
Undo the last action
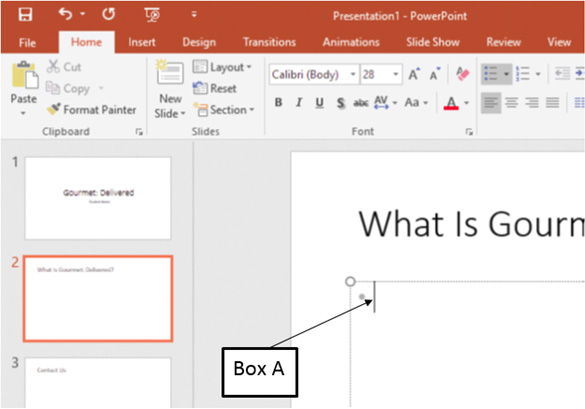coord(65,14)
